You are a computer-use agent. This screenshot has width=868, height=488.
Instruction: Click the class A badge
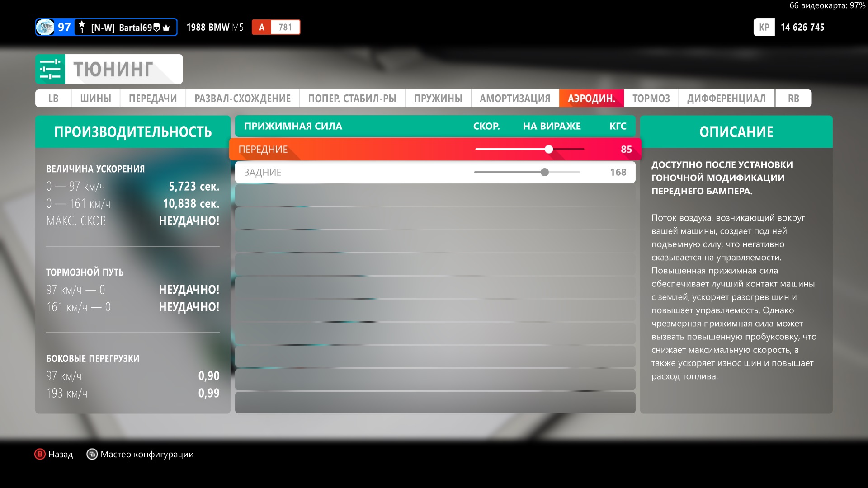tap(262, 27)
